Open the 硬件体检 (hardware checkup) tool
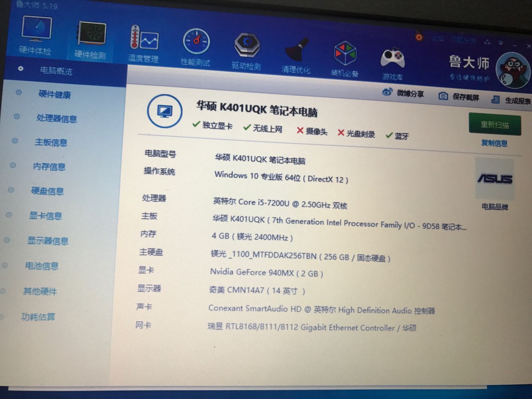 (36, 38)
